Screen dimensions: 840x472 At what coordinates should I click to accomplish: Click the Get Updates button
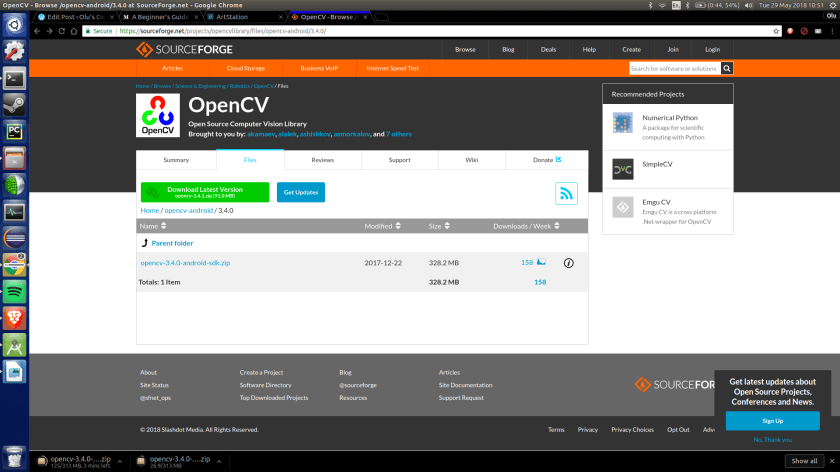pos(301,192)
